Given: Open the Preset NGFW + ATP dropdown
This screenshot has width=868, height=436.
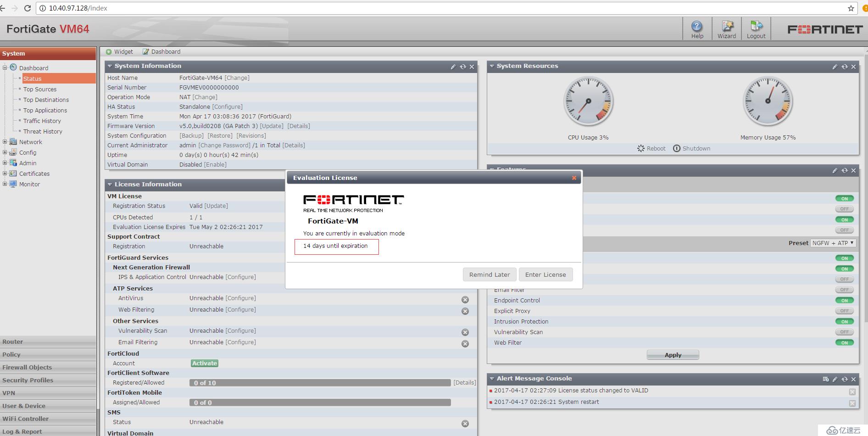Looking at the screenshot, I should tap(833, 243).
